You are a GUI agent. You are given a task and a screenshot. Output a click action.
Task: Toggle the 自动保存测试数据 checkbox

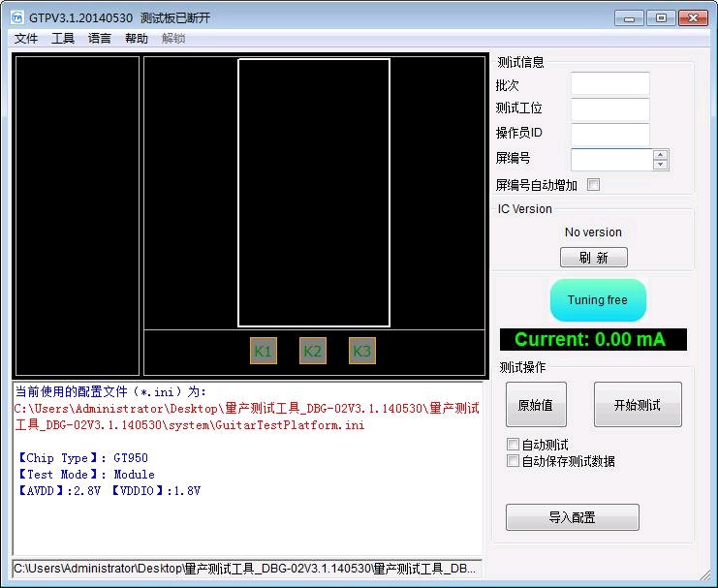[x=513, y=461]
